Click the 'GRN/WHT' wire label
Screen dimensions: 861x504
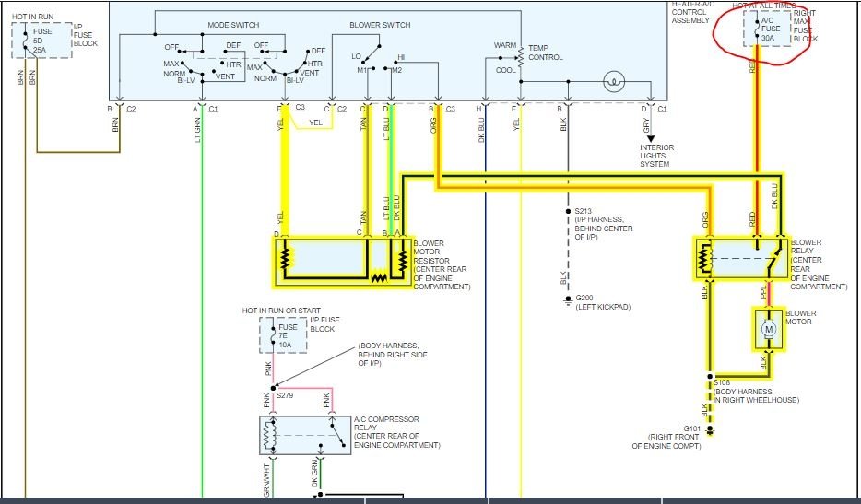(x=266, y=481)
